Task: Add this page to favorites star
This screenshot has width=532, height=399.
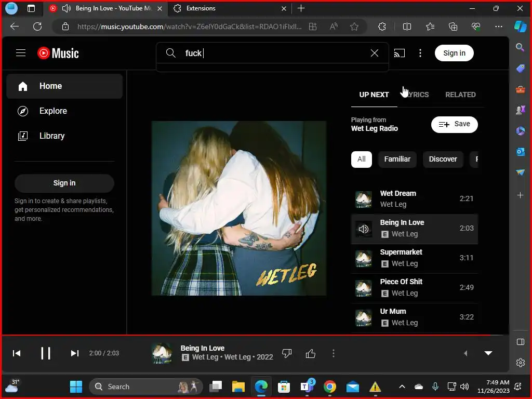Action: [354, 26]
